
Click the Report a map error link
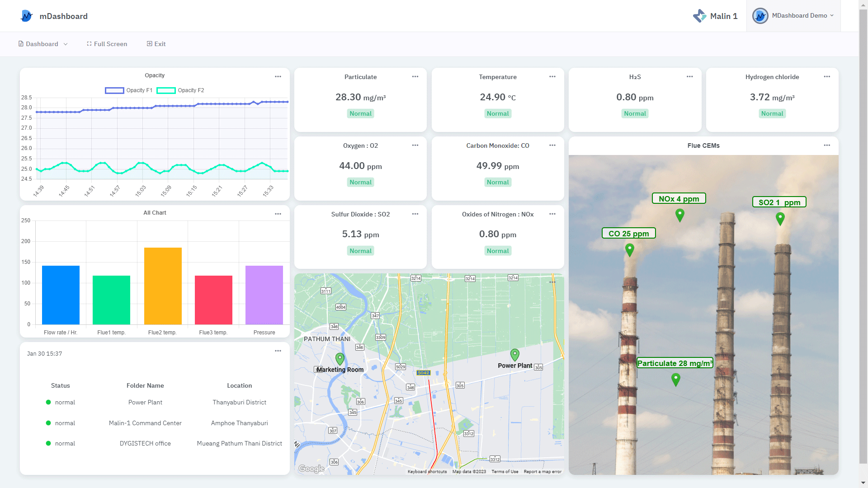pos(542,471)
